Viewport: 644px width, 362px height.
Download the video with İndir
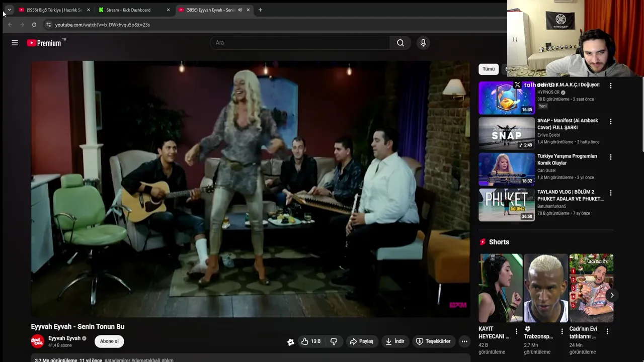395,341
